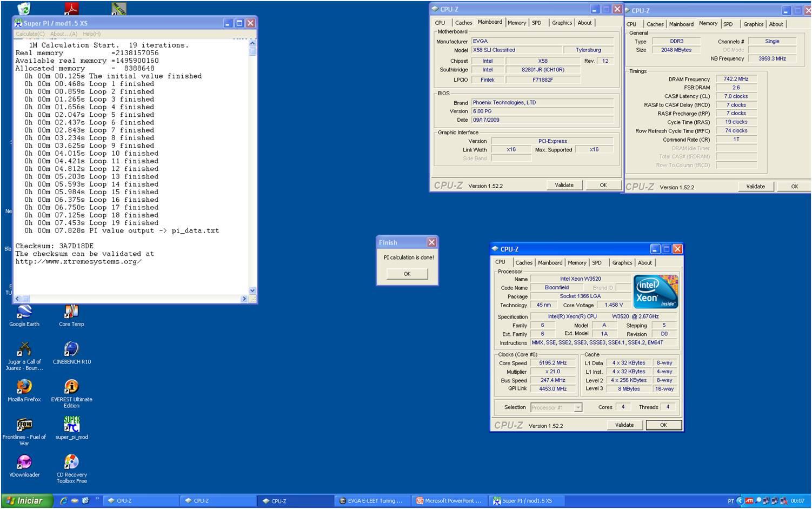Click Super PI vertical scrollbar up arrow
The width and height of the screenshot is (812, 509).
tap(252, 43)
